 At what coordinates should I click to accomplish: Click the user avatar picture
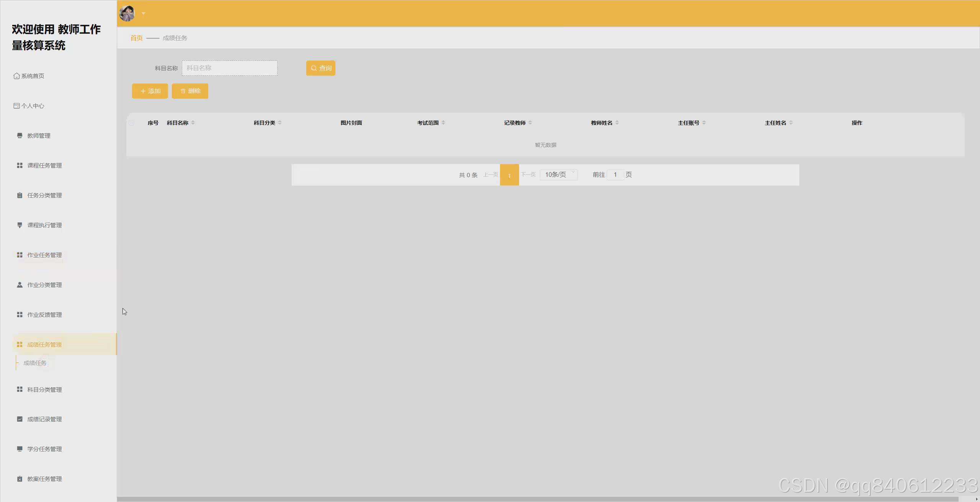click(127, 13)
